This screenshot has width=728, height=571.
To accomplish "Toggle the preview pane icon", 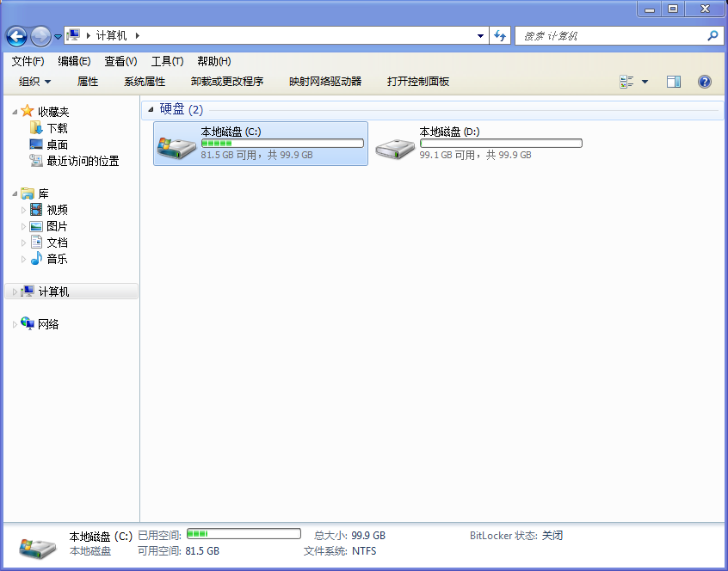I will pyautogui.click(x=674, y=82).
